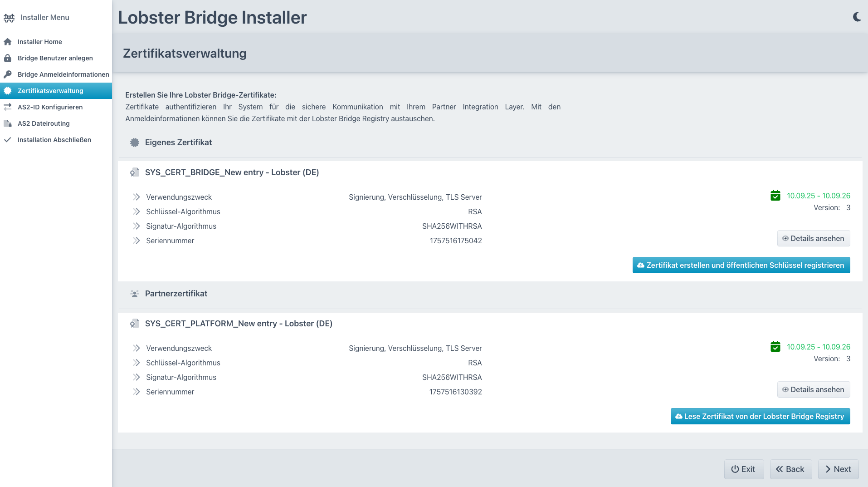Open the AS2 Dateirouting menu entry
The image size is (868, 487).
point(44,123)
